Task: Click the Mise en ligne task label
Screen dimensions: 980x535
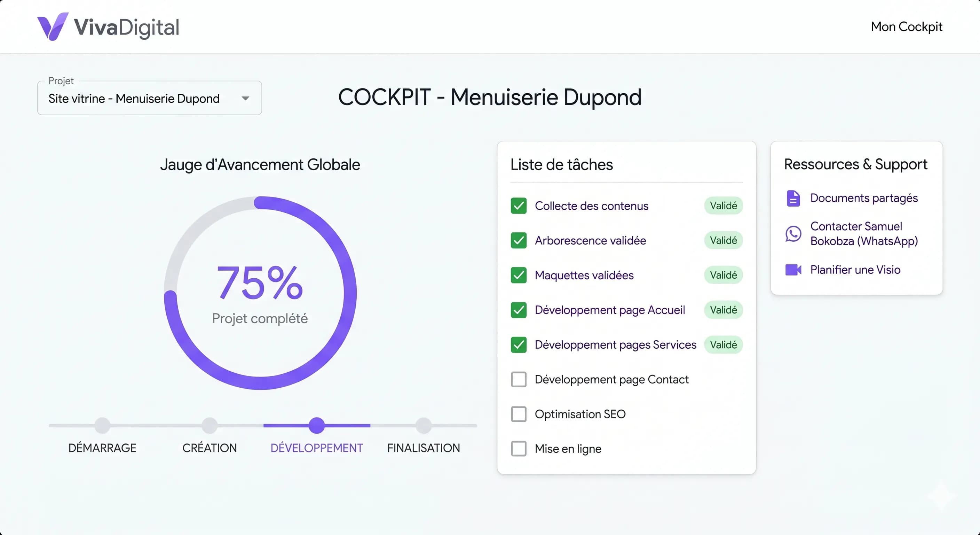Action: click(x=568, y=449)
